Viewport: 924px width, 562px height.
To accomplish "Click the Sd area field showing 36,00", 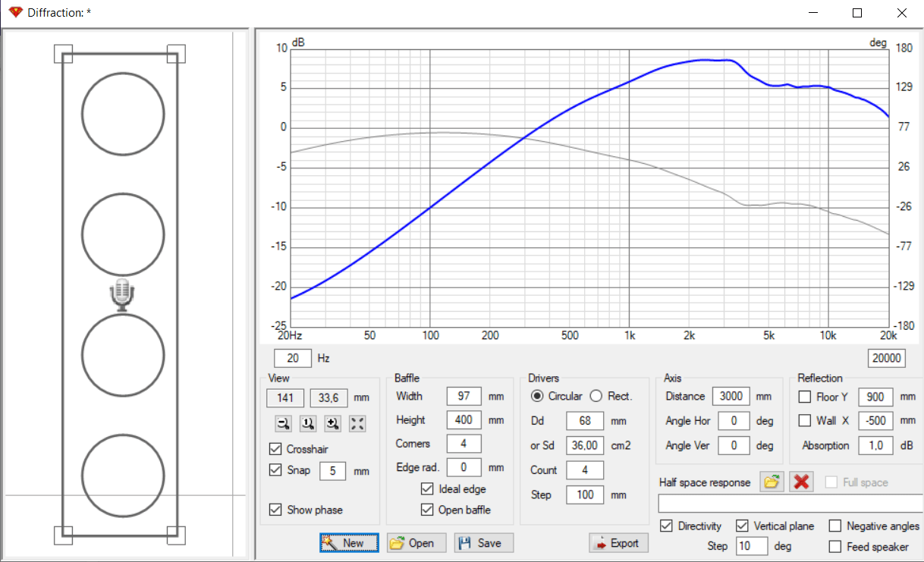I will [585, 445].
